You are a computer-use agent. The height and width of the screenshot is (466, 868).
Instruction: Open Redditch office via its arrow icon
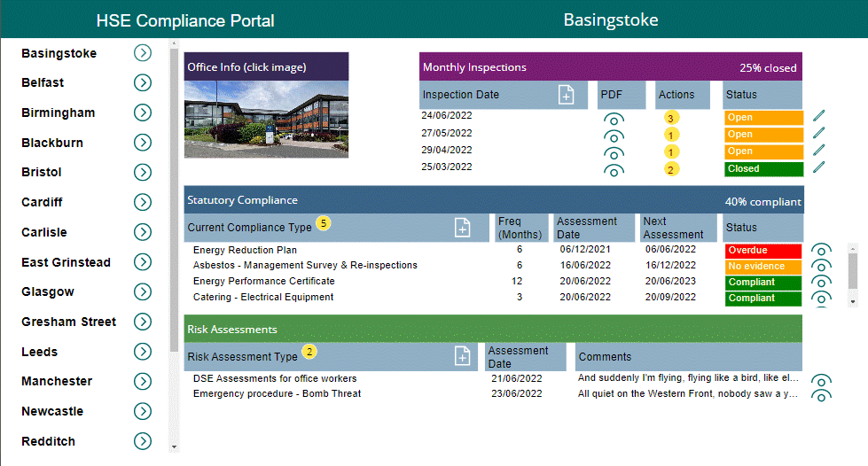143,442
